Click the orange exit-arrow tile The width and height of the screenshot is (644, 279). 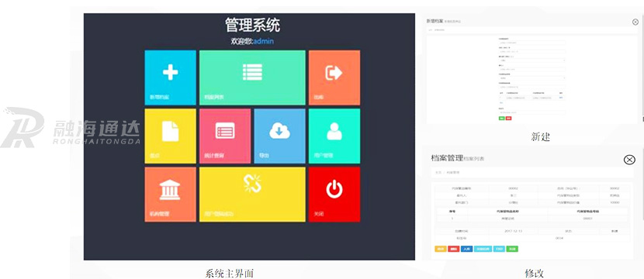[x=334, y=77]
